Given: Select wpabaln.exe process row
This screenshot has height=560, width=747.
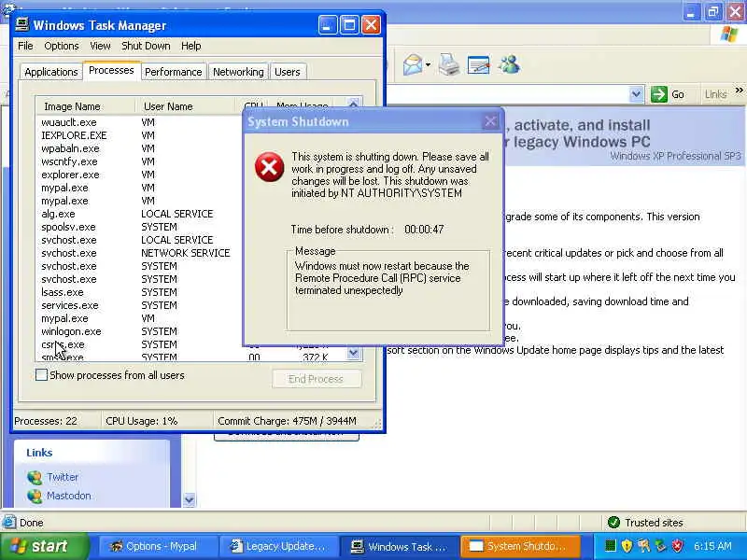Looking at the screenshot, I should click(x=141, y=148).
